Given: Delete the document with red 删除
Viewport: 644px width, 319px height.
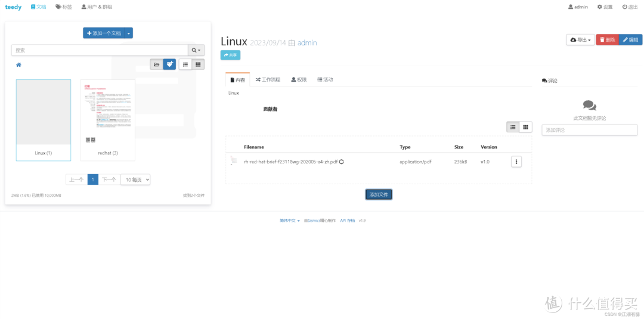Looking at the screenshot, I should [607, 40].
